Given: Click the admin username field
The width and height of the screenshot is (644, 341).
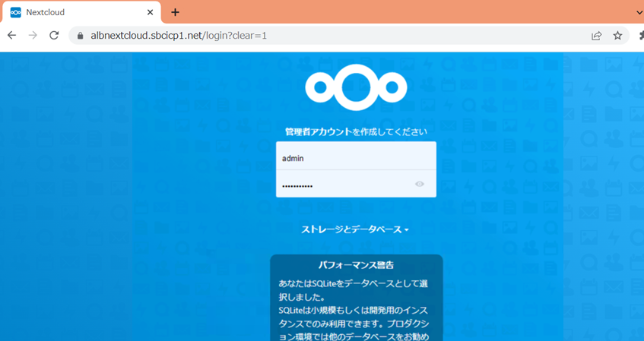Looking at the screenshot, I should (x=356, y=156).
